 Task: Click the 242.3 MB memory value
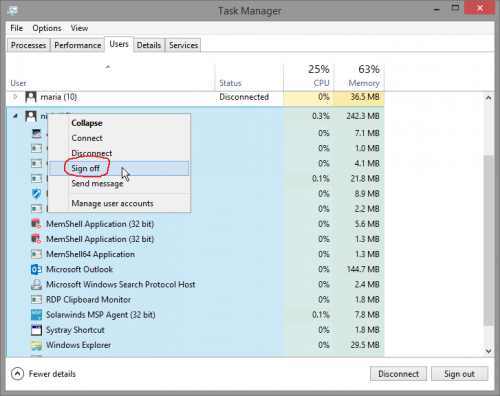point(363,116)
